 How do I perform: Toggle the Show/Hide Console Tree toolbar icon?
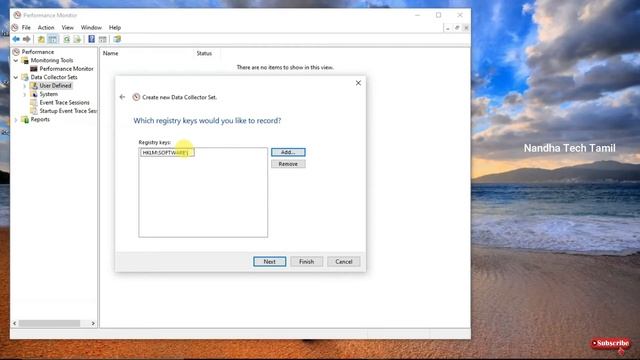(53, 39)
